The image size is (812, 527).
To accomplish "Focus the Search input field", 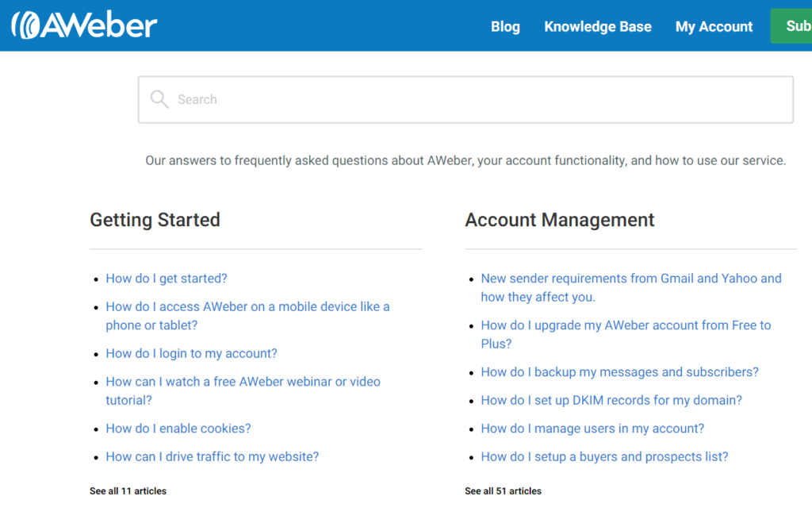I will (x=465, y=99).
